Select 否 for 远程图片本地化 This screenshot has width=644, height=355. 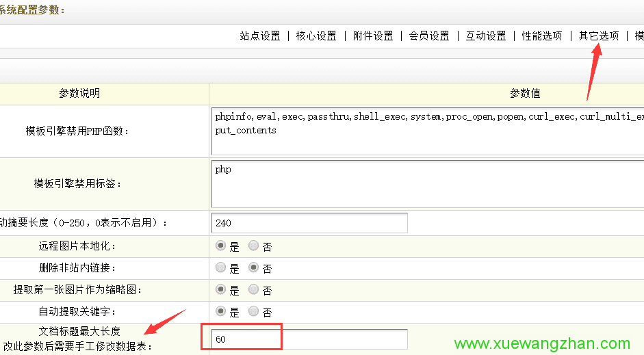tap(253, 246)
